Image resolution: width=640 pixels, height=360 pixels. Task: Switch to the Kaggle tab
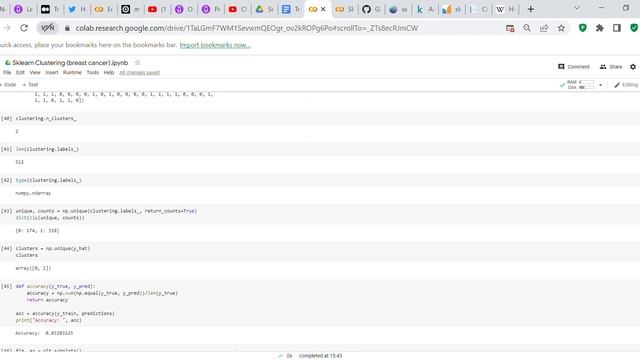(x=424, y=9)
